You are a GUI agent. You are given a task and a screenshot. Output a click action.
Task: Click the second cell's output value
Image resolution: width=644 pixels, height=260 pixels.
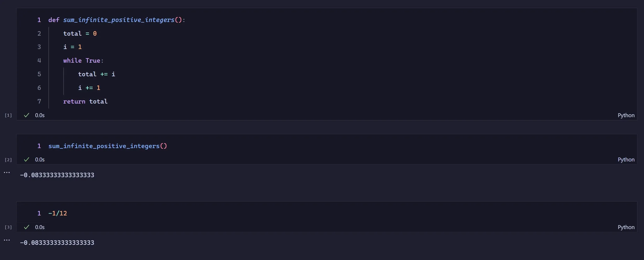[57, 175]
